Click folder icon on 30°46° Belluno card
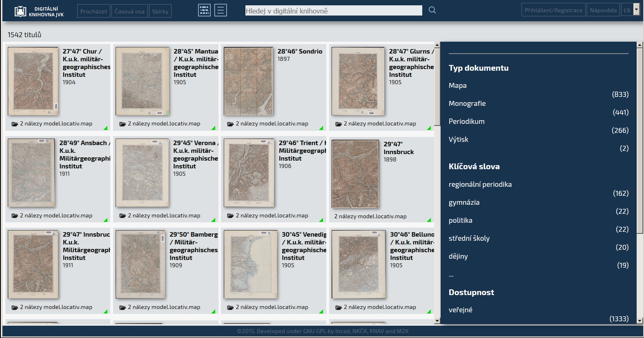The height and width of the screenshot is (338, 644). tap(339, 307)
